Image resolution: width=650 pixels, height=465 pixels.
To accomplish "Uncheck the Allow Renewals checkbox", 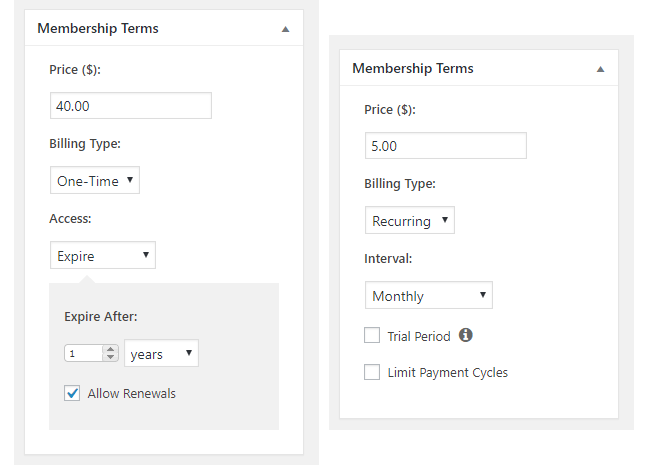I will coord(72,393).
